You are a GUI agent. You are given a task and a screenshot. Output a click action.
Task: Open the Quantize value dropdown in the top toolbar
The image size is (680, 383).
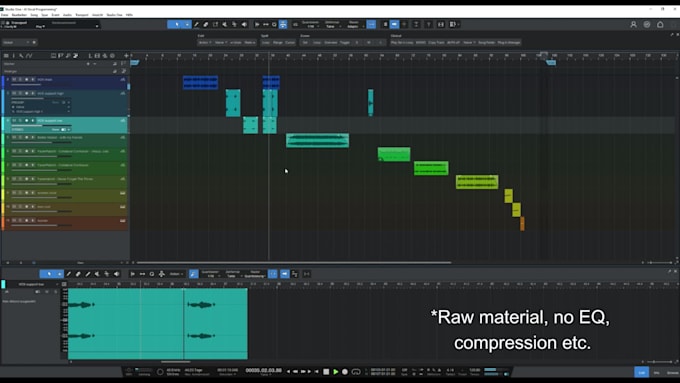[x=311, y=25]
